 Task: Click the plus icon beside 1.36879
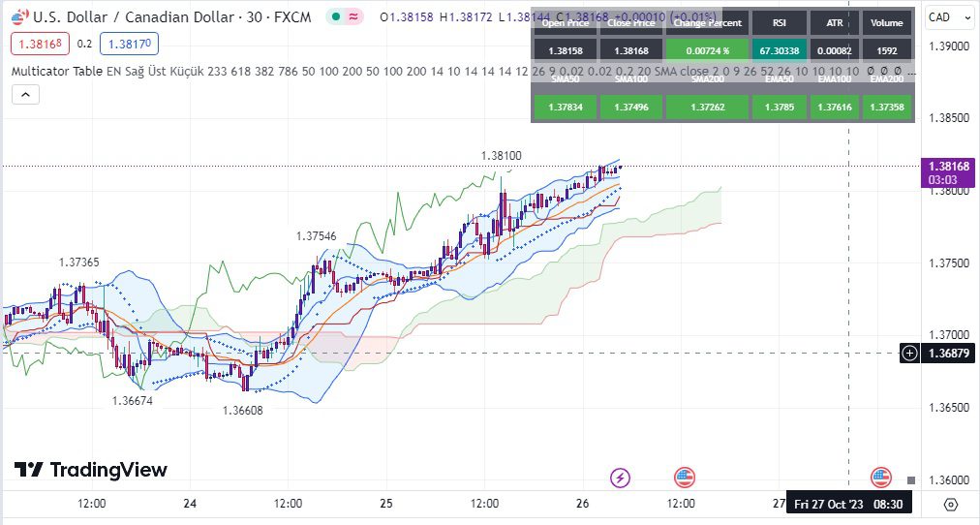pos(909,354)
